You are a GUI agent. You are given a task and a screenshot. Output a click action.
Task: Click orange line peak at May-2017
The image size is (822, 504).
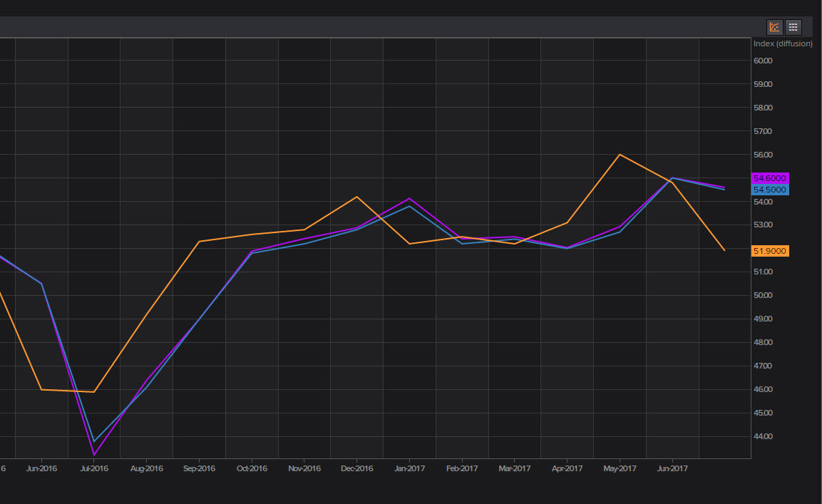(x=620, y=155)
